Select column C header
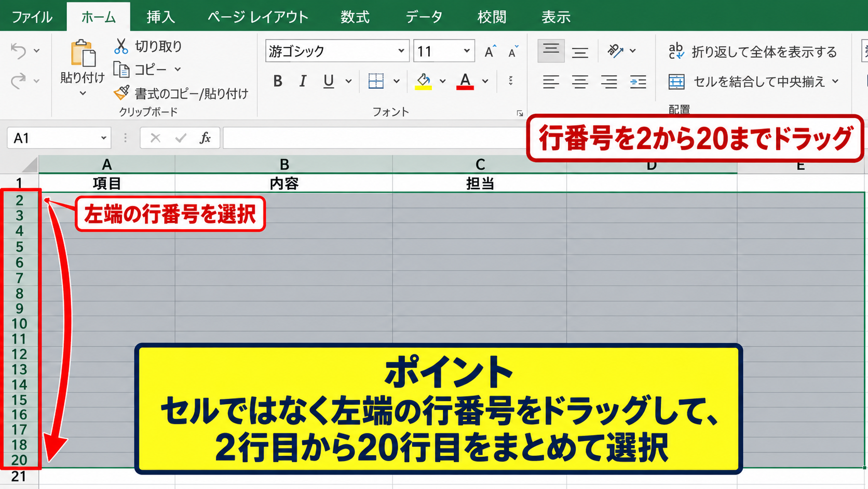This screenshot has width=868, height=489. coord(480,165)
